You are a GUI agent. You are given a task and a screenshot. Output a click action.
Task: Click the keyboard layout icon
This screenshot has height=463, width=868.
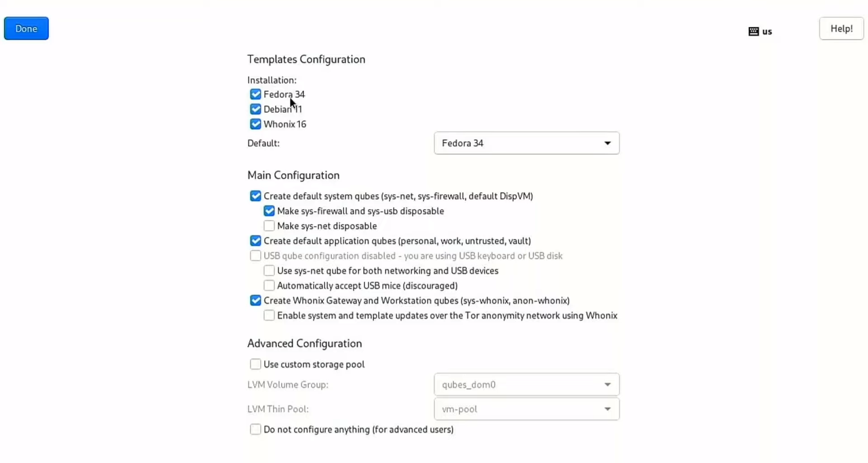(x=753, y=32)
